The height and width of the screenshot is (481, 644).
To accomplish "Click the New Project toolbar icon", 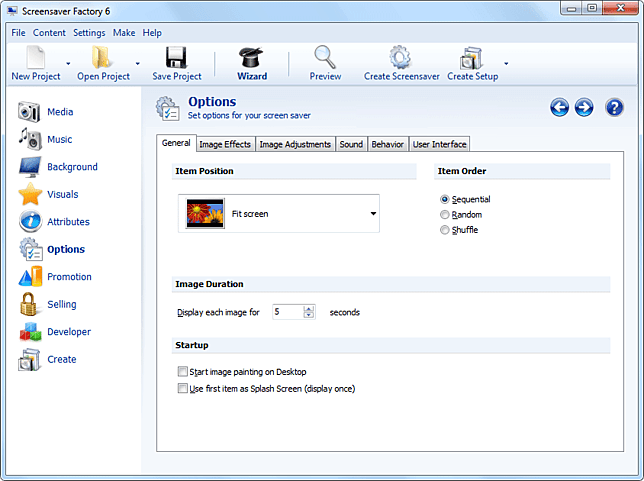I will tap(36, 58).
